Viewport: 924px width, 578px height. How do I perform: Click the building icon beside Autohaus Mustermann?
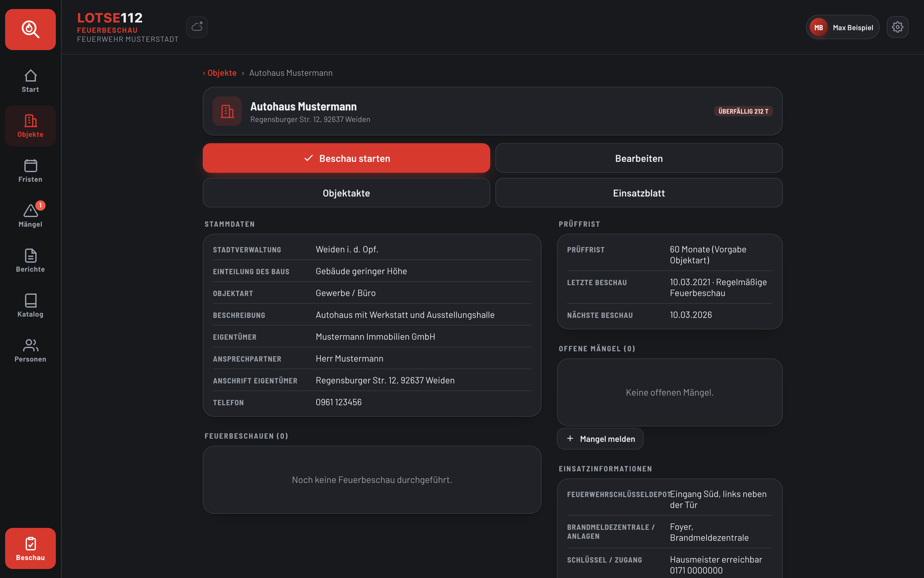[227, 111]
